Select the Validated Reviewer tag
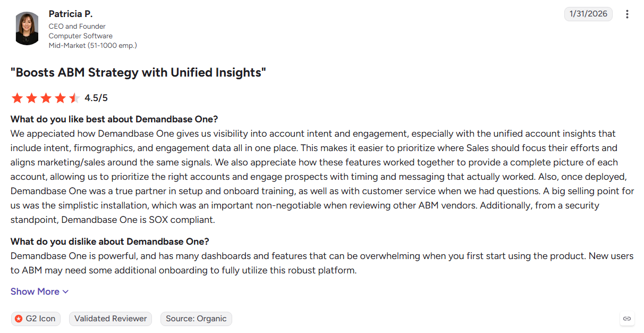The image size is (644, 333). point(111,319)
